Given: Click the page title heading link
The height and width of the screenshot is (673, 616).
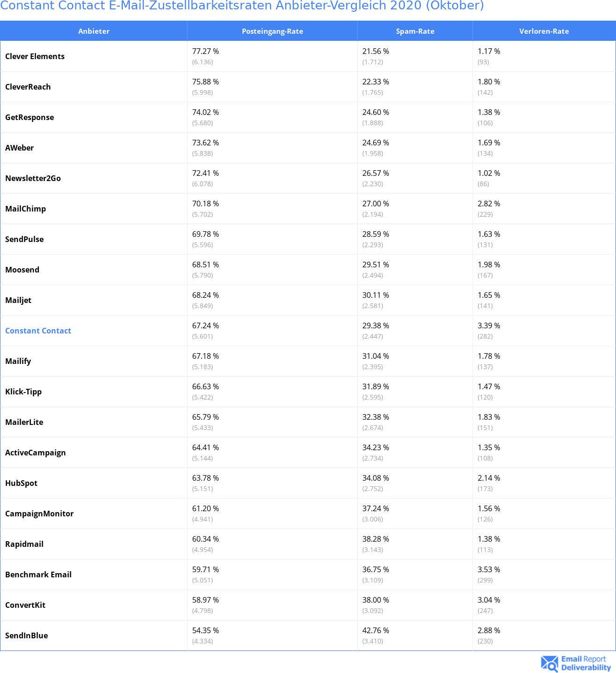Looking at the screenshot, I should click(242, 6).
